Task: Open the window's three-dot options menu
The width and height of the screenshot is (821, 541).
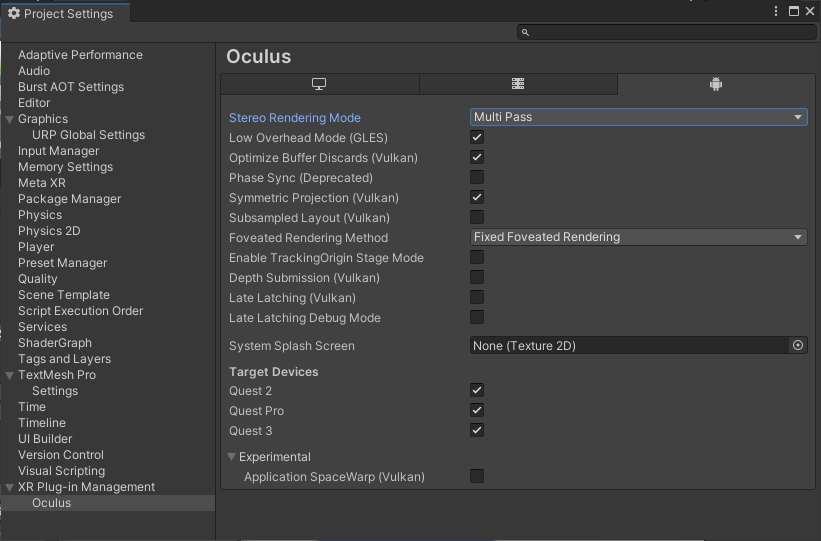Action: pos(776,12)
